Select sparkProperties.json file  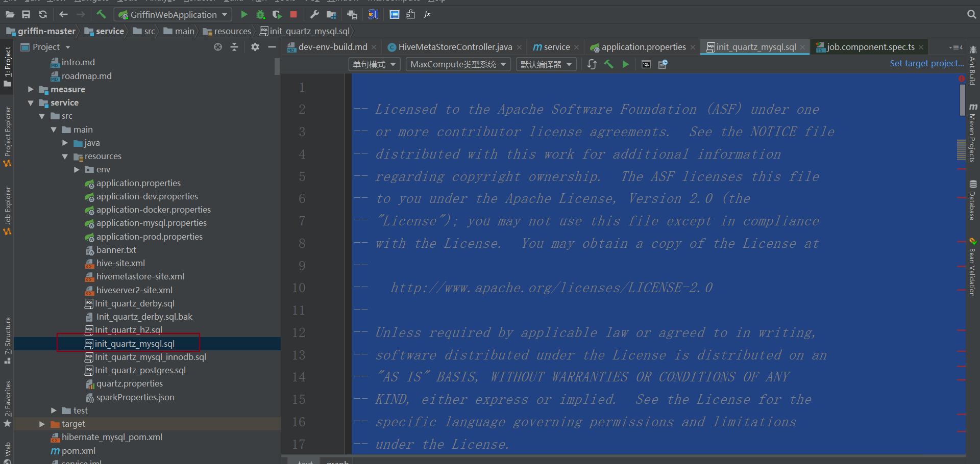click(135, 397)
